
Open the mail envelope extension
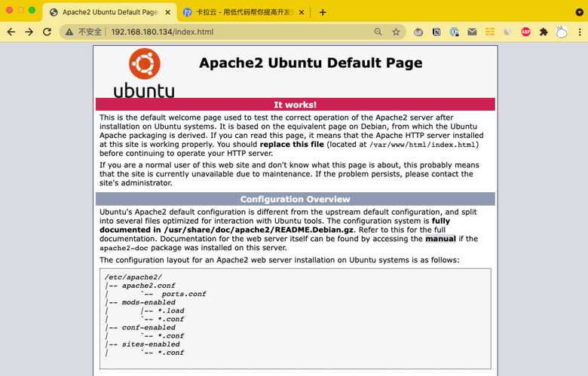pyautogui.click(x=472, y=32)
